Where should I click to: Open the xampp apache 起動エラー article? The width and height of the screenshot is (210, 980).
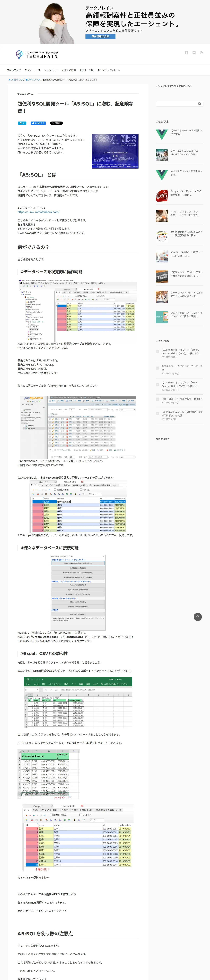(x=186, y=254)
